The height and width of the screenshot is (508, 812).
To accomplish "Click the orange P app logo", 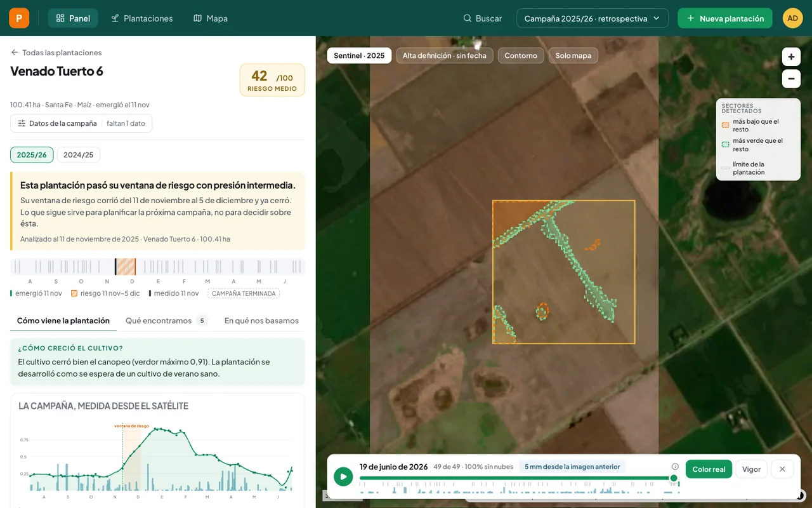I will tap(19, 18).
